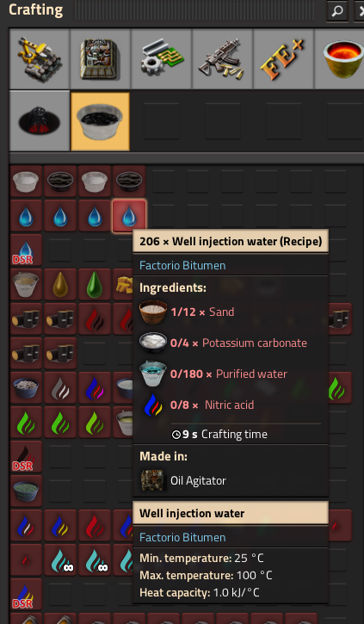
Task: Choose the water droplet recipe marked DSR
Action: 27,250
